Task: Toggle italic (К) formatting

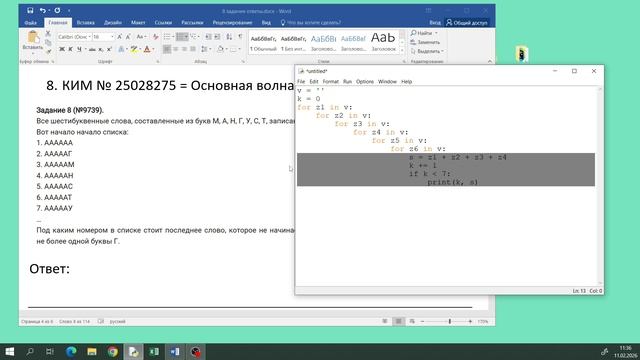Action: [70, 49]
